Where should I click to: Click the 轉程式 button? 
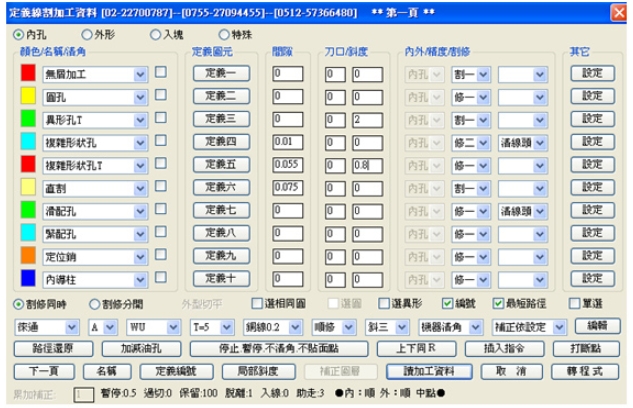click(x=585, y=371)
